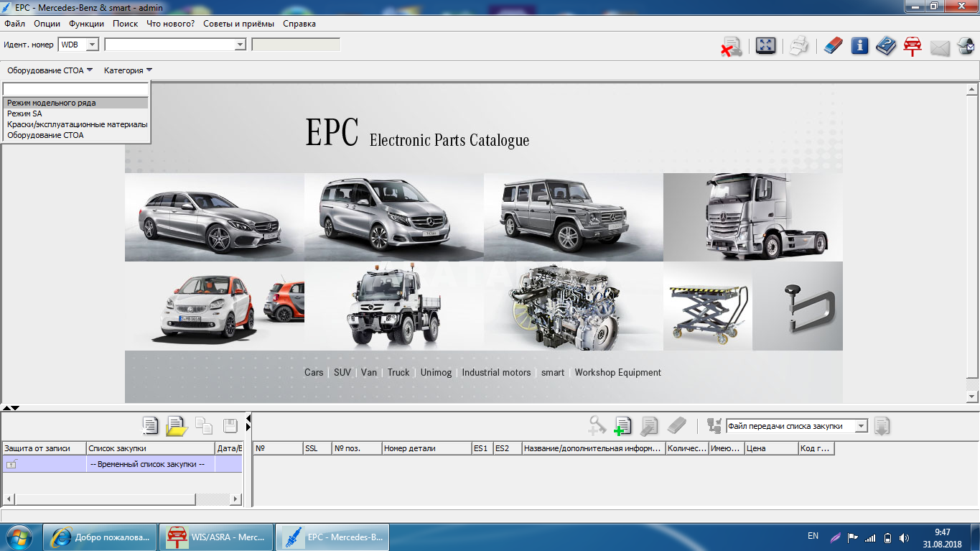Click the shopping list horizontal scrollbar right arrow
This screenshot has height=551, width=980.
point(236,499)
